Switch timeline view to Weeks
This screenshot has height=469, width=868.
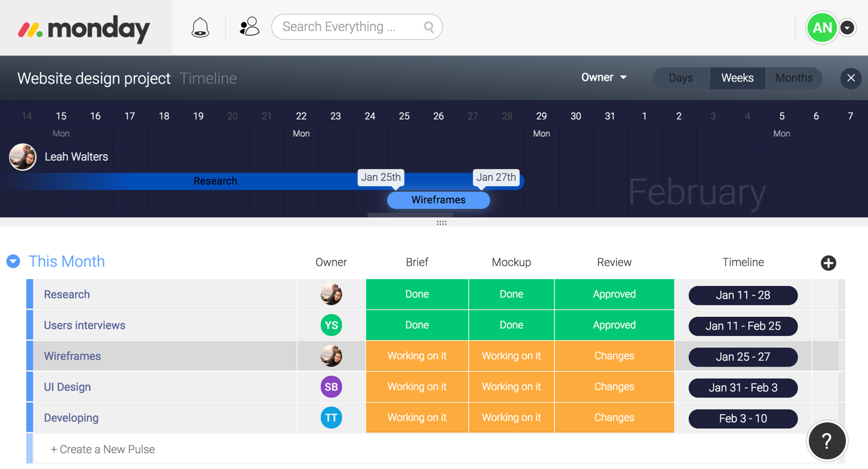[x=737, y=78]
